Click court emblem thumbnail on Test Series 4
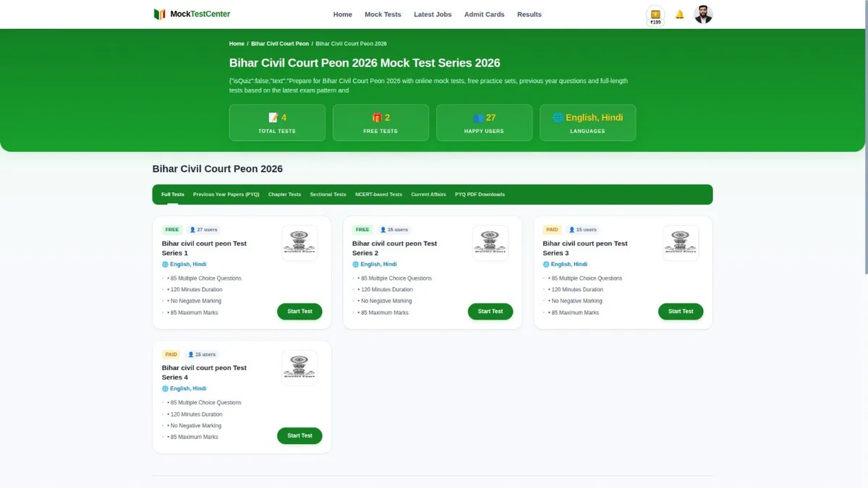 299,368
